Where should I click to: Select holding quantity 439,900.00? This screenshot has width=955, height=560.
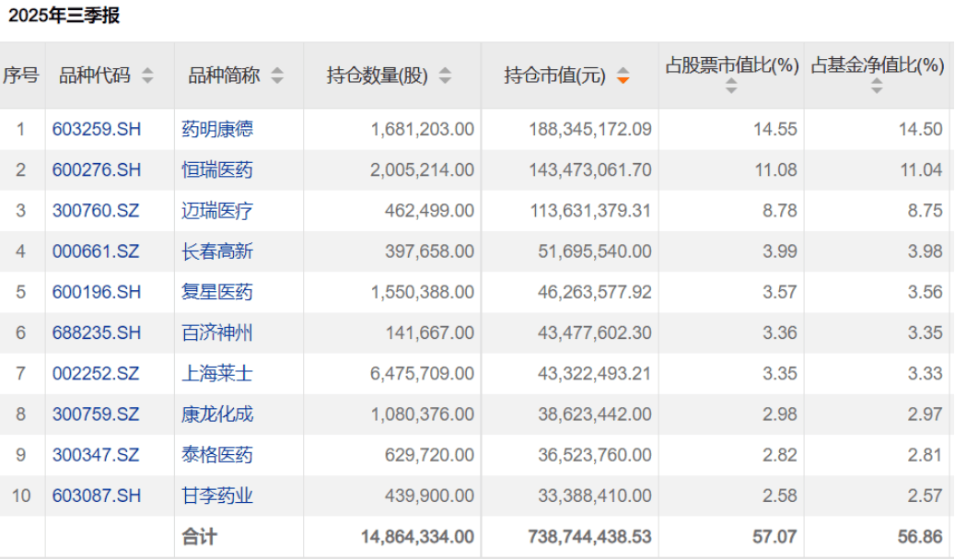tap(429, 496)
